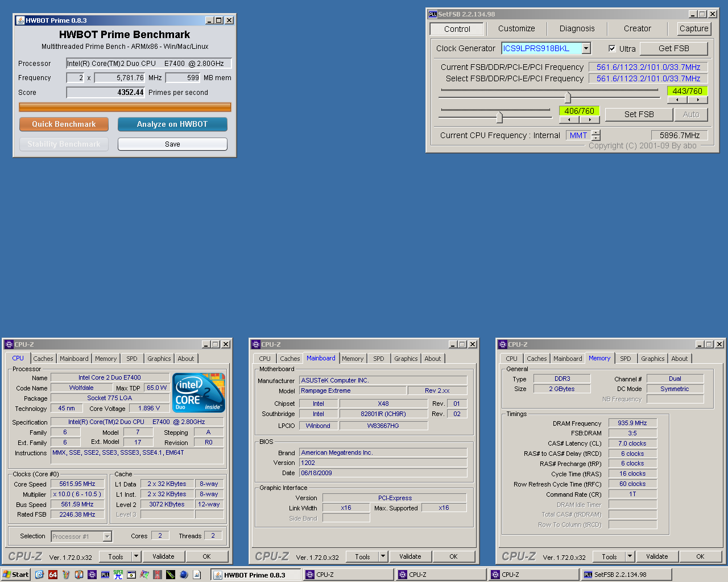Launch the PLL SetFSB quick launch icon
This screenshot has width=728, height=582.
pos(105,575)
